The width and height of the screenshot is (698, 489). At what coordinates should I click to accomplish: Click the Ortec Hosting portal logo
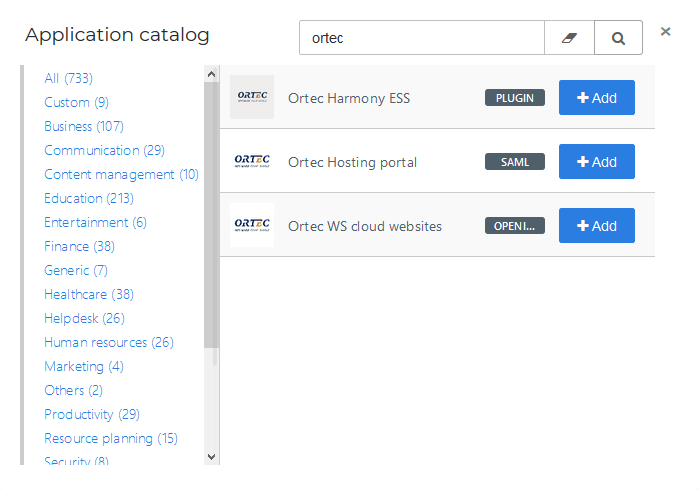click(252, 161)
